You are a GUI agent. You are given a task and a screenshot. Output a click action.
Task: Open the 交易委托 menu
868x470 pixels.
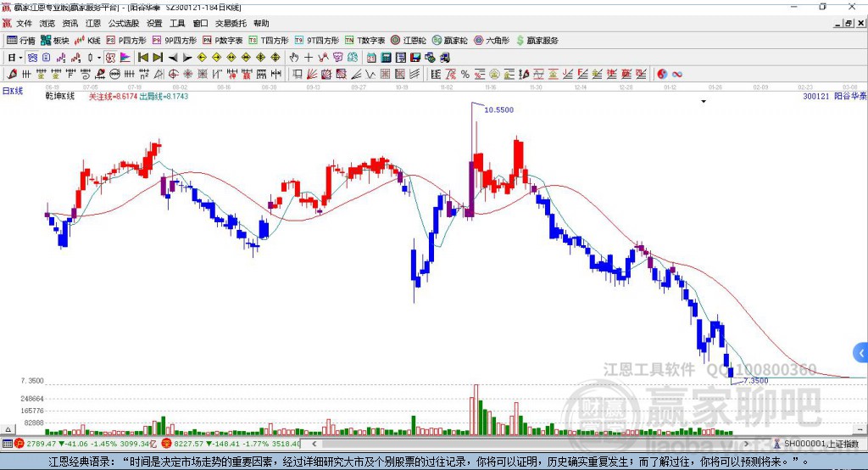pos(231,23)
